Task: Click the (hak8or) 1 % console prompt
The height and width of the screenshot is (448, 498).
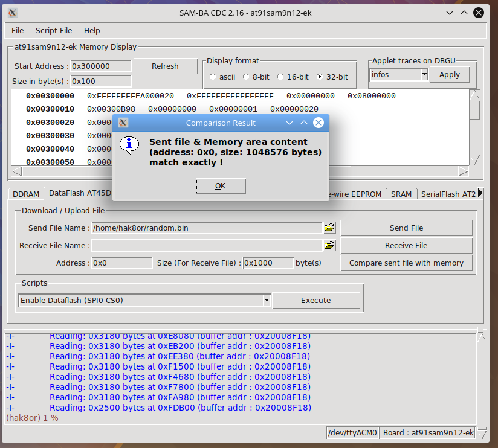Action: (x=32, y=418)
